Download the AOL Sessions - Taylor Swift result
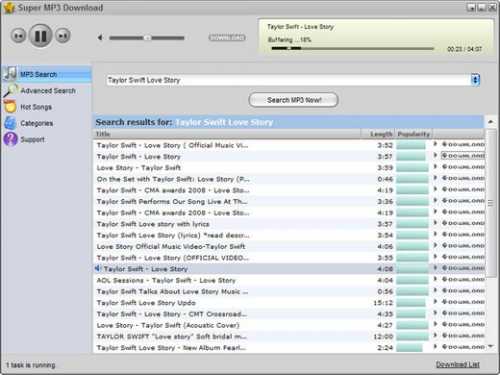 pos(463,279)
